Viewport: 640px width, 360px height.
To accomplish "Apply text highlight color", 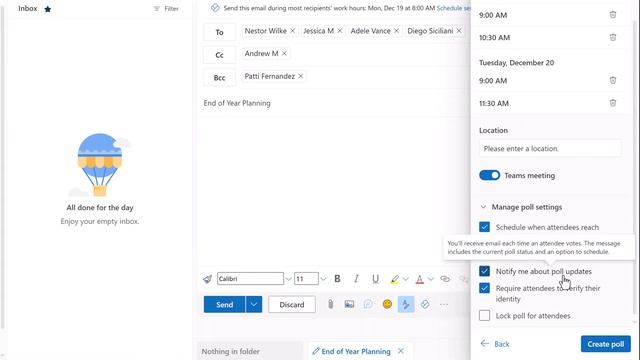I will point(394,279).
